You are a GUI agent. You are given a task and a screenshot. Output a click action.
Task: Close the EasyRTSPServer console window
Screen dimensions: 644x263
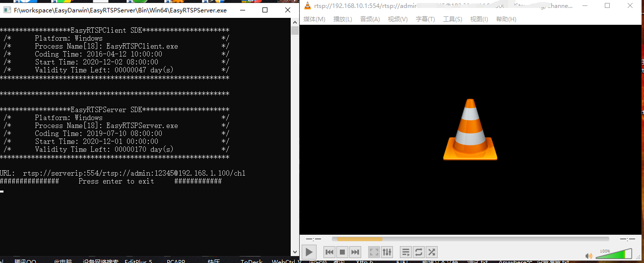pyautogui.click(x=287, y=10)
